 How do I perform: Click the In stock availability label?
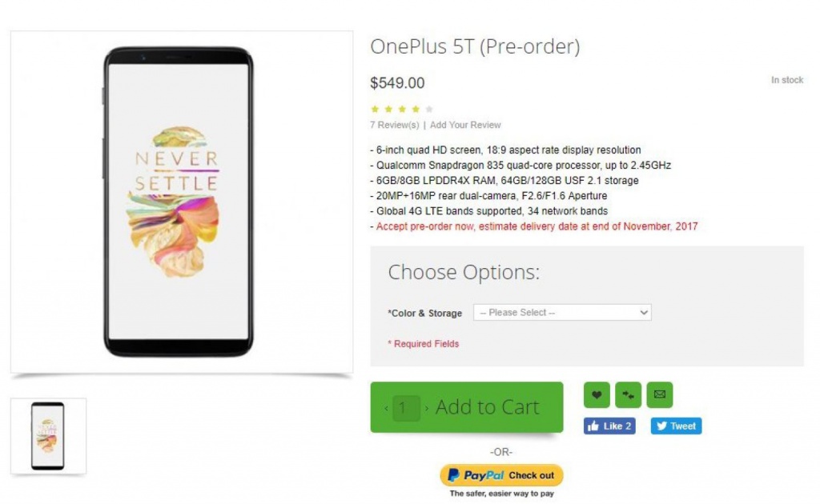(x=786, y=81)
